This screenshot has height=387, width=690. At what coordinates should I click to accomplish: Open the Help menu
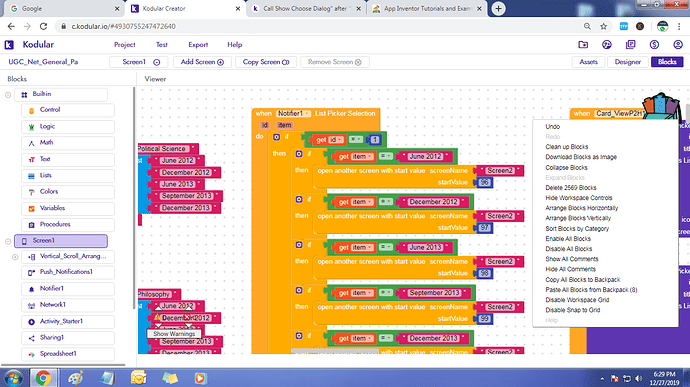[x=235, y=45]
